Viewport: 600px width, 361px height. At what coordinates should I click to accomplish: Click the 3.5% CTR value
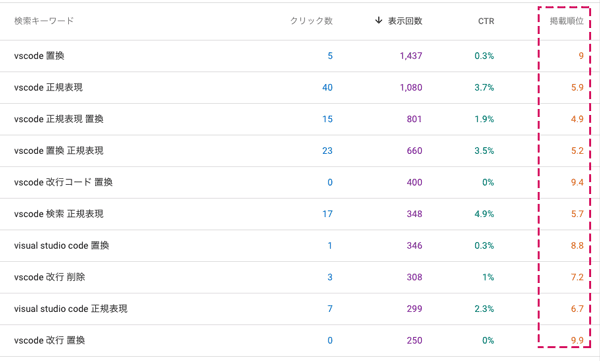484,151
